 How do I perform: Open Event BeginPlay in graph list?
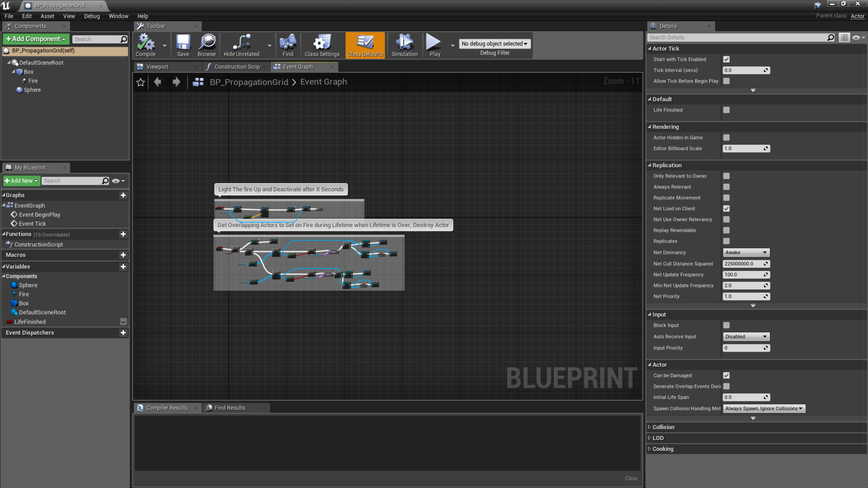click(39, 215)
